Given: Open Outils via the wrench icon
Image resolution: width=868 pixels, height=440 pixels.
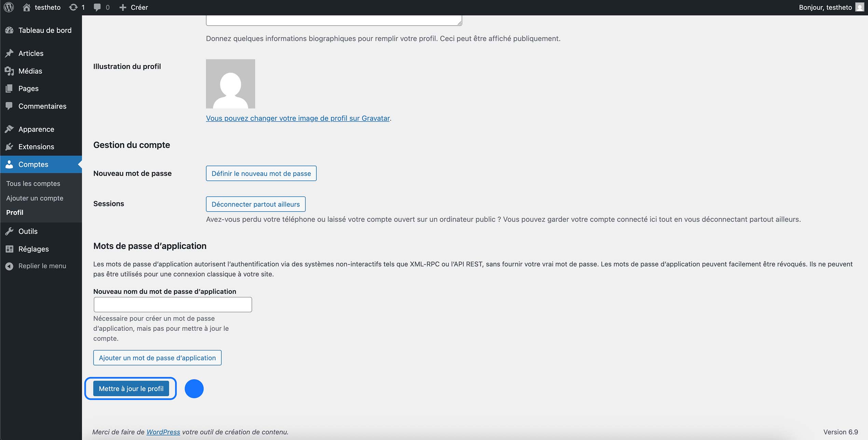Looking at the screenshot, I should coord(9,231).
